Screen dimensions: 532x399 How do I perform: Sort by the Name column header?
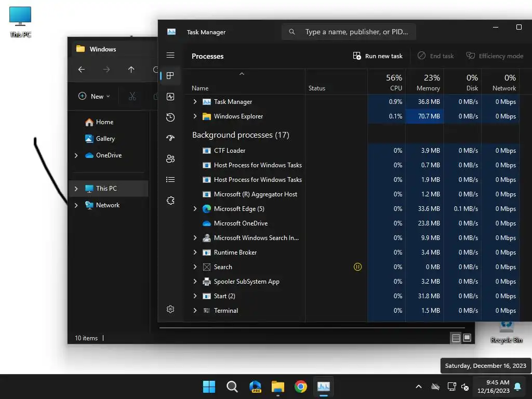pyautogui.click(x=244, y=83)
